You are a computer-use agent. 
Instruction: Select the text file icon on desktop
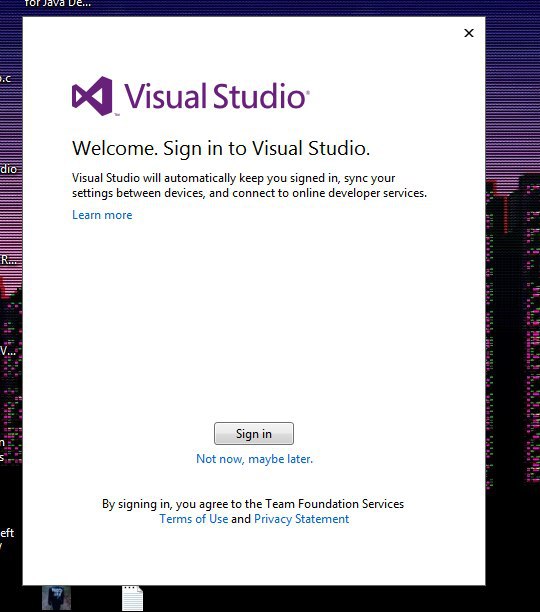point(133,598)
